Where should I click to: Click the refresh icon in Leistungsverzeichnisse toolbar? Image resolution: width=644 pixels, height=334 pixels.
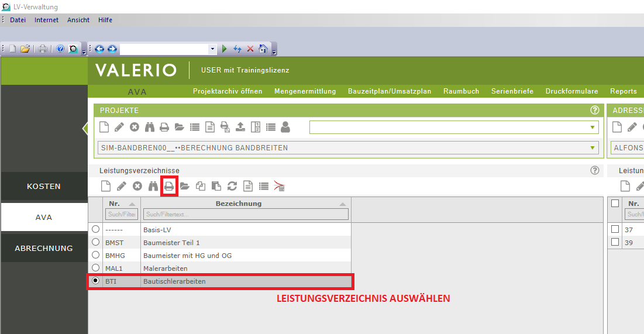point(232,186)
